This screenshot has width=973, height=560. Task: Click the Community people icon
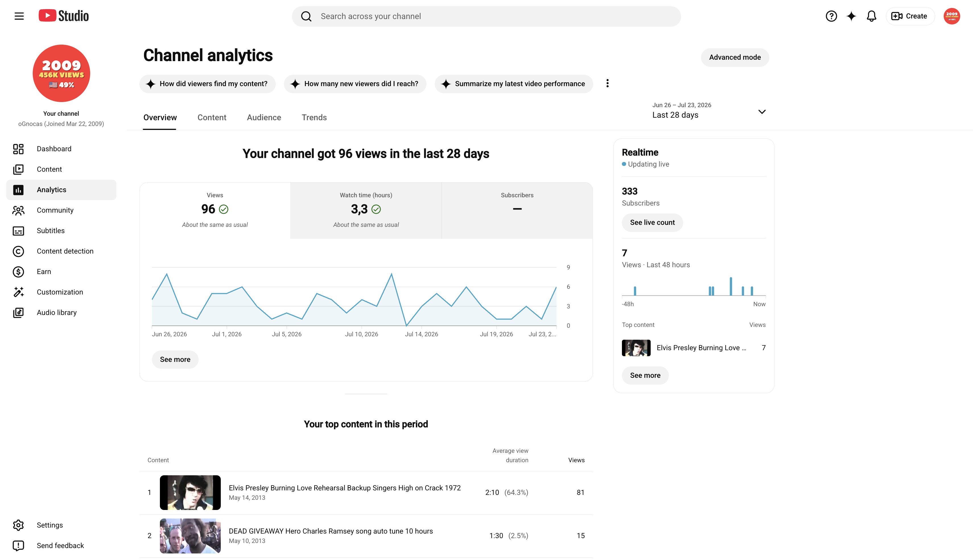pyautogui.click(x=18, y=210)
